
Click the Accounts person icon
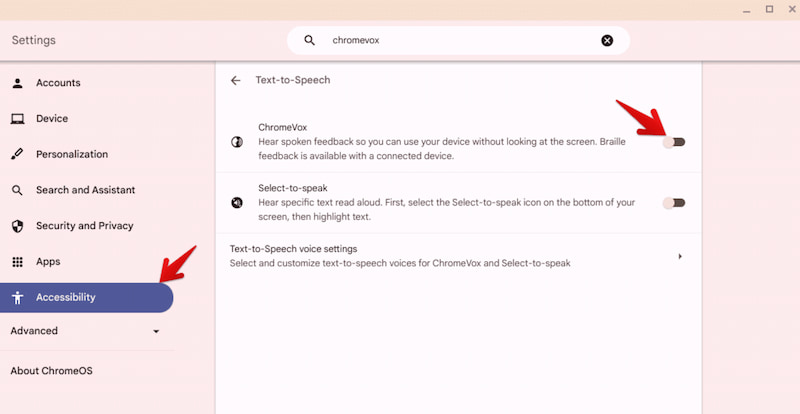coord(17,83)
